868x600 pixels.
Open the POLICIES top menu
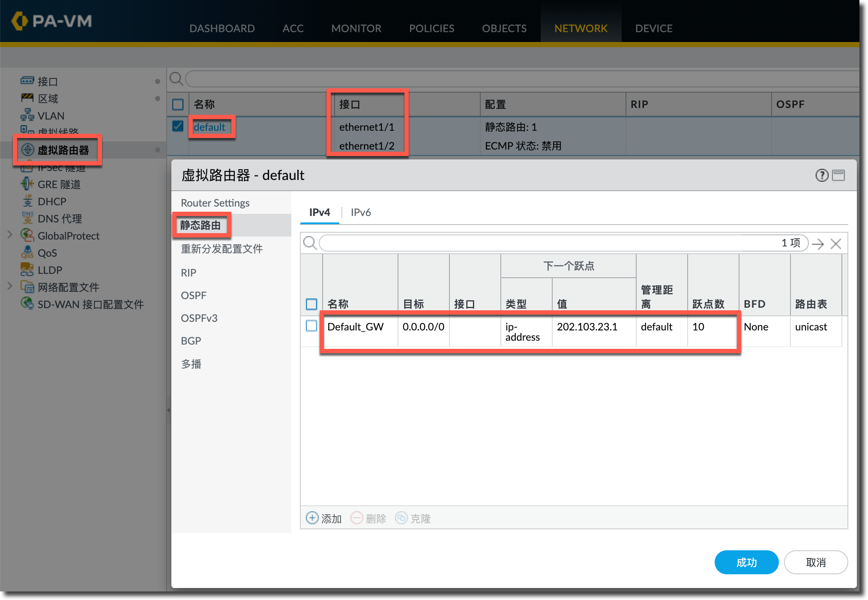tap(431, 28)
